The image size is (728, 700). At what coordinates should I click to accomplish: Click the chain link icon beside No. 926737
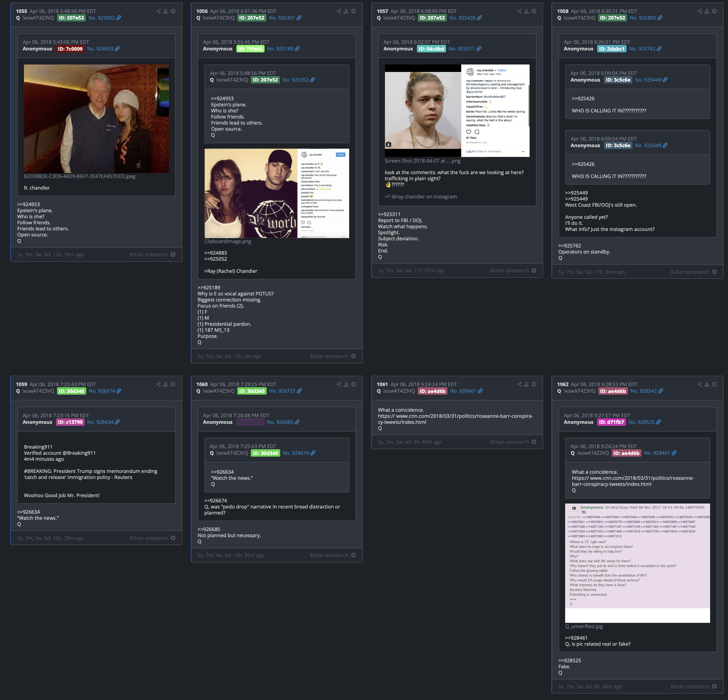(299, 391)
